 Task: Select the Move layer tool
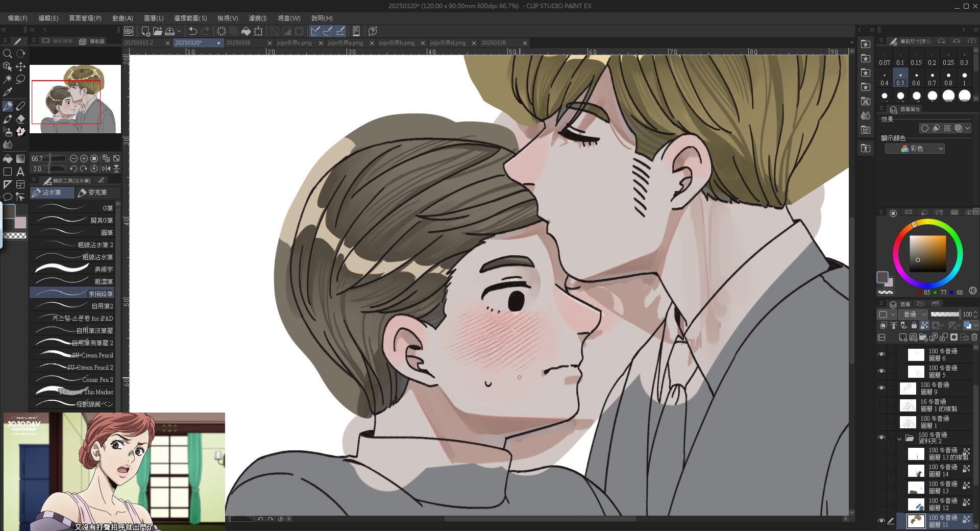pyautogui.click(x=20, y=66)
